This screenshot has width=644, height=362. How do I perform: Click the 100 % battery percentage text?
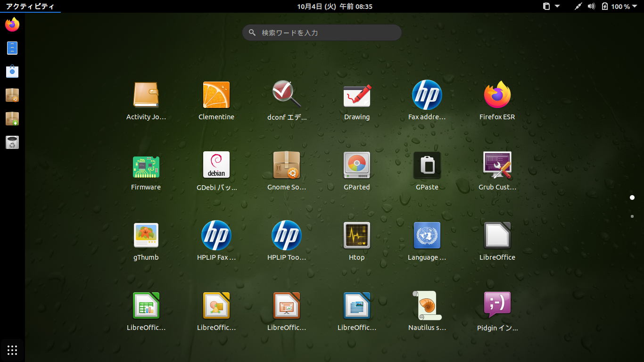click(620, 7)
